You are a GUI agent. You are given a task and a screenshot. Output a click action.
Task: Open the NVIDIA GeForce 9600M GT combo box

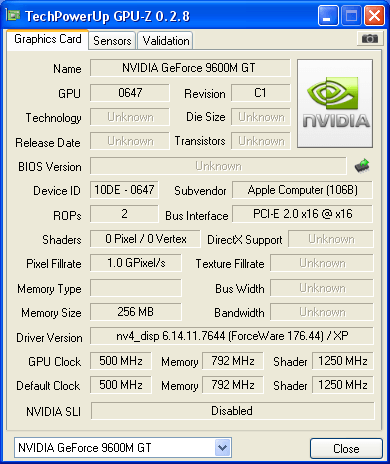point(123,448)
